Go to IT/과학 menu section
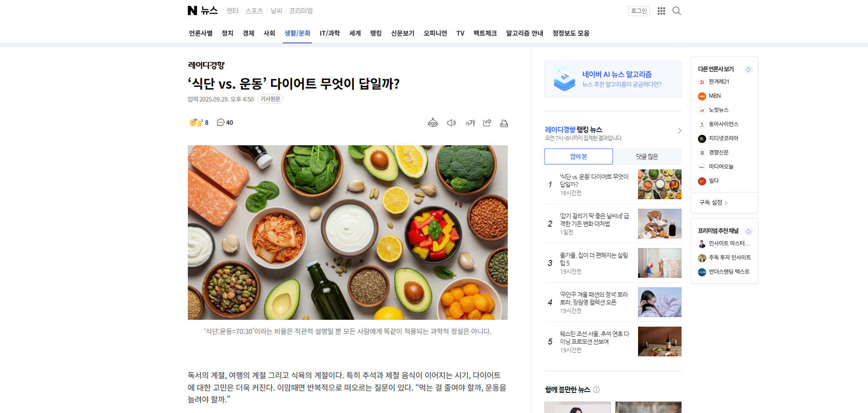This screenshot has width=868, height=413. (x=330, y=33)
